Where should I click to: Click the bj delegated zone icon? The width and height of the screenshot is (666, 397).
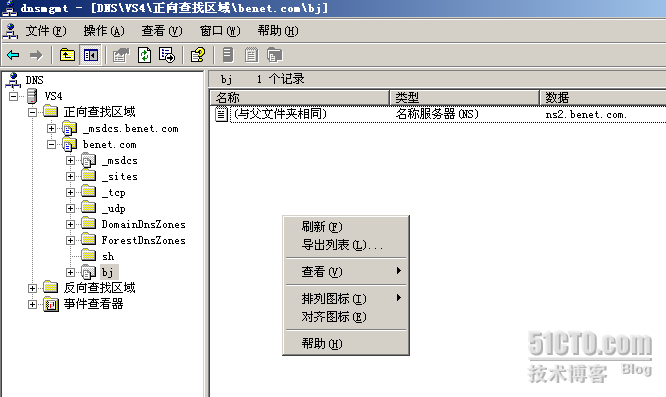88,272
